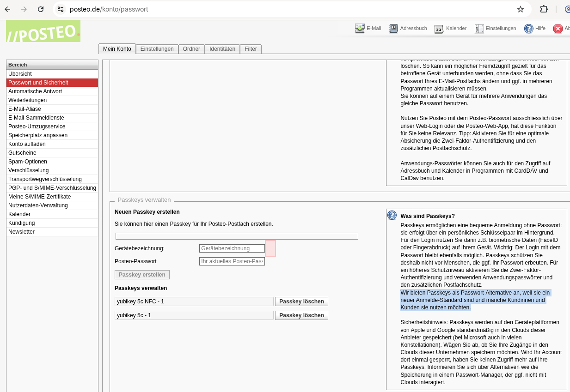Viewport: 570px width, 392px height.
Task: Open the Kalender icon in header
Action: pos(439,29)
